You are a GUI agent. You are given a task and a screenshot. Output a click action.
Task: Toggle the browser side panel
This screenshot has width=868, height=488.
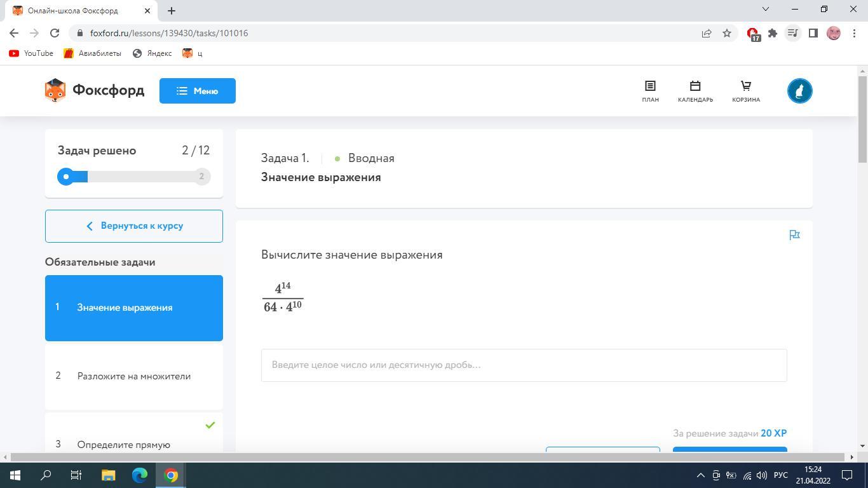pos(813,33)
